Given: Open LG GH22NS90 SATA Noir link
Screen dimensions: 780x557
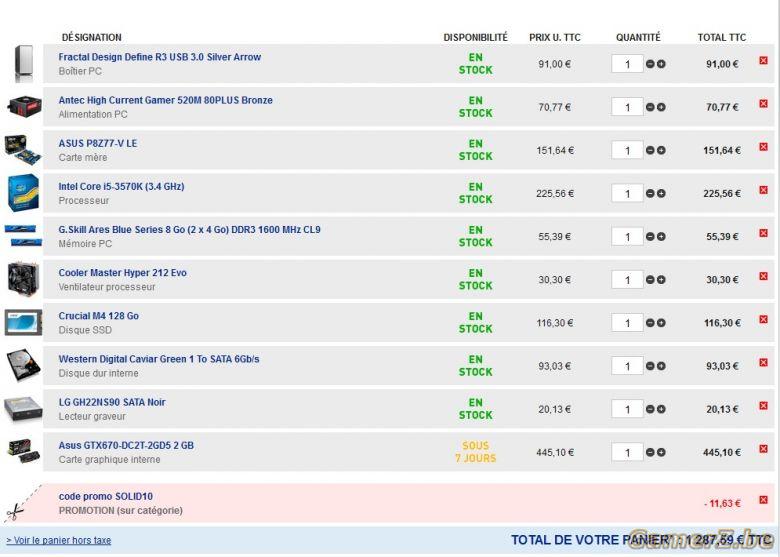Looking at the screenshot, I should pyautogui.click(x=112, y=402).
